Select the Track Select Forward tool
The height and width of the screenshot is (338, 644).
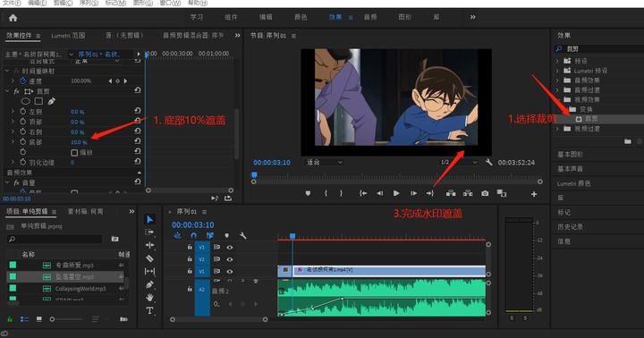(150, 232)
